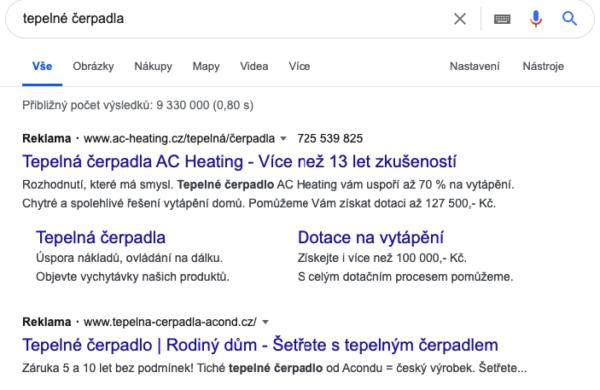Open the Nastavení search settings

pyautogui.click(x=474, y=66)
